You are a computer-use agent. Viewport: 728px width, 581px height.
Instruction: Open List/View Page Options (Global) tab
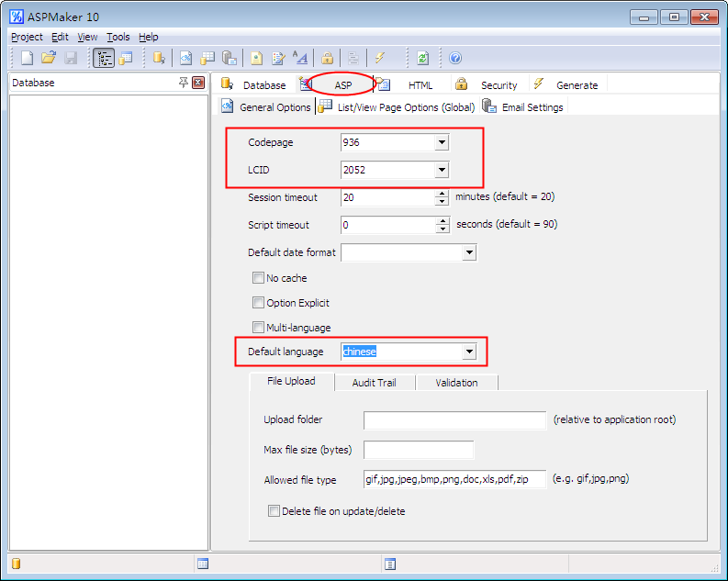(398, 107)
